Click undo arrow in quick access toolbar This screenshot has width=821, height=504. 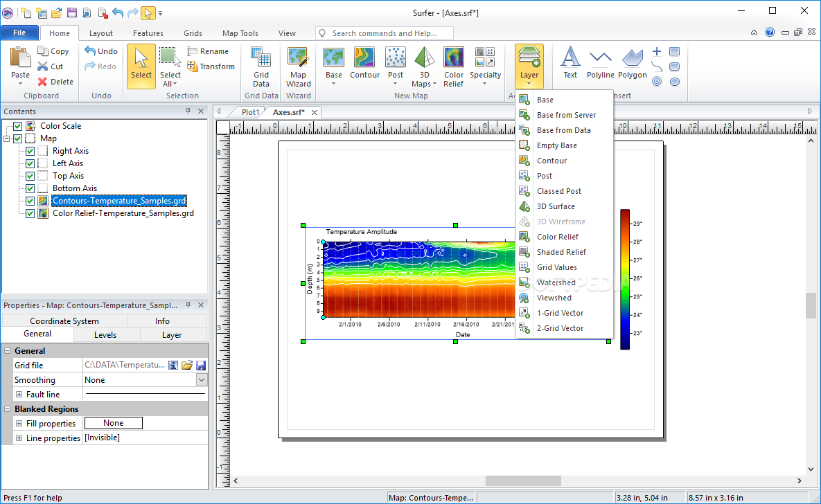point(117,12)
